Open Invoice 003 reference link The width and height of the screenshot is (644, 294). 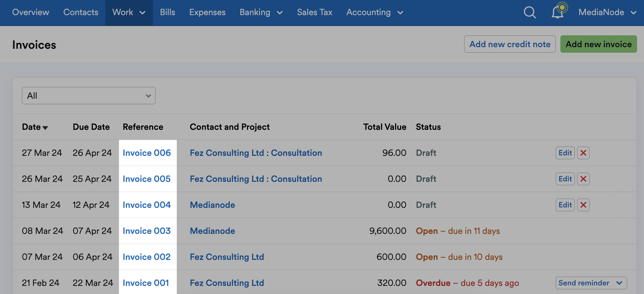pos(147,231)
